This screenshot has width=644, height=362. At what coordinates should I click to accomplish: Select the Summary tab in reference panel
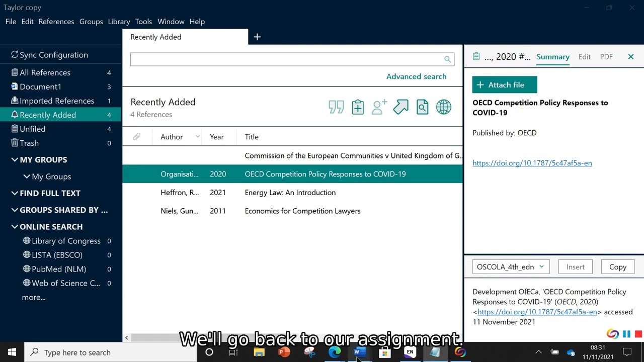pyautogui.click(x=553, y=57)
